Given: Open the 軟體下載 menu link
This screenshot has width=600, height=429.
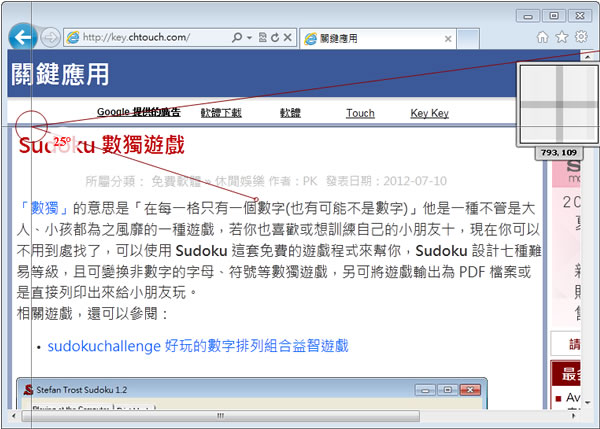Looking at the screenshot, I should point(221,113).
